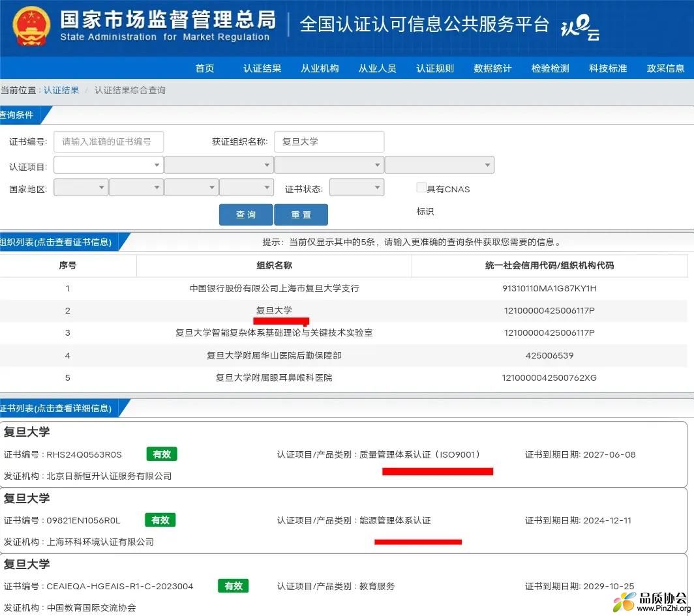Open certificate RHS24Q0563R0S details
694x616 pixels.
pos(344,454)
